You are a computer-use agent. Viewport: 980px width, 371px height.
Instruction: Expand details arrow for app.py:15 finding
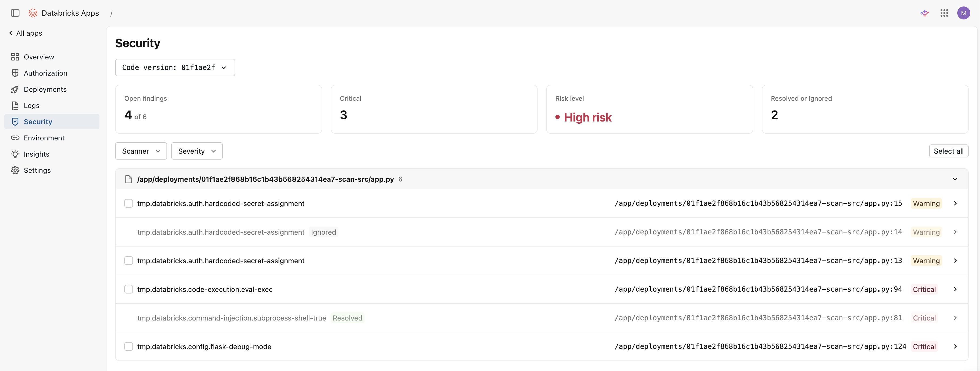955,203
